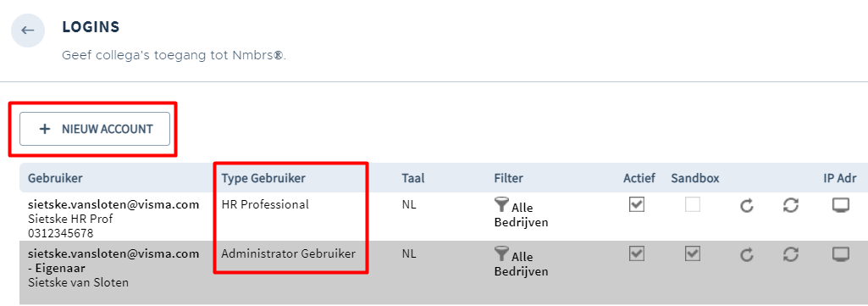Open IP address monitor icon for Eigenaar row
868x306 pixels.
[x=841, y=254]
